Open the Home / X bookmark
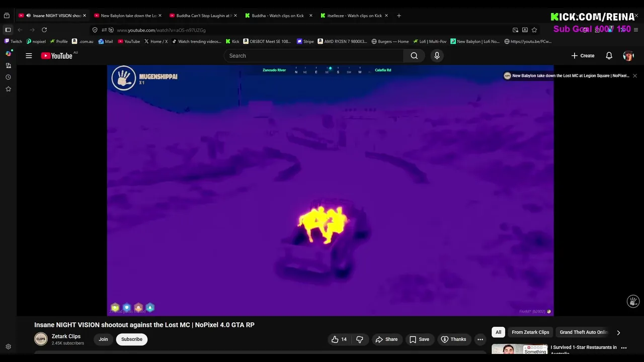The height and width of the screenshot is (362, 644). (156, 42)
